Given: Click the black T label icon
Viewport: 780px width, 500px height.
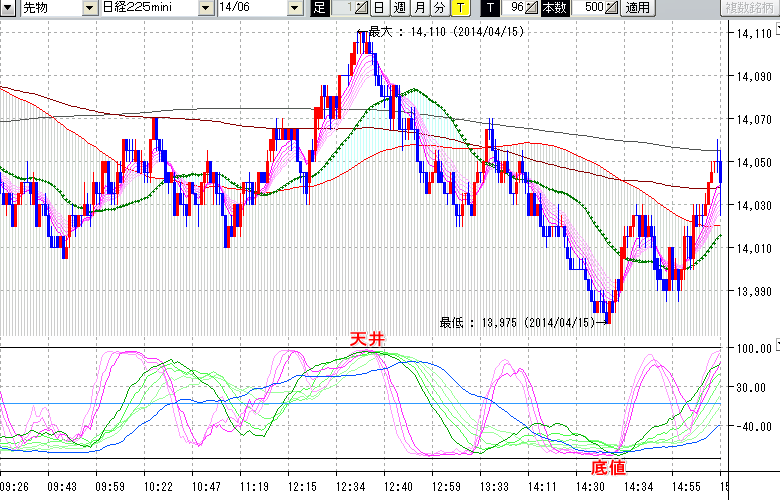Looking at the screenshot, I should click(x=489, y=8).
